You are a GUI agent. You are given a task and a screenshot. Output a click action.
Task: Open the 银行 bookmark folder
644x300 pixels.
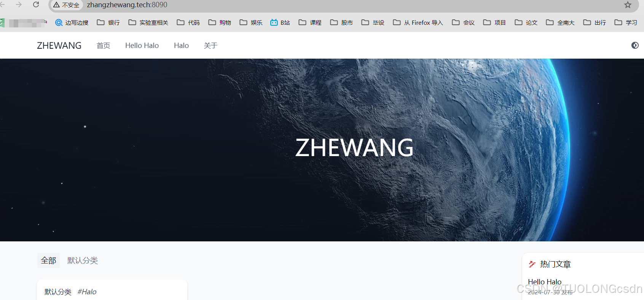pyautogui.click(x=108, y=22)
